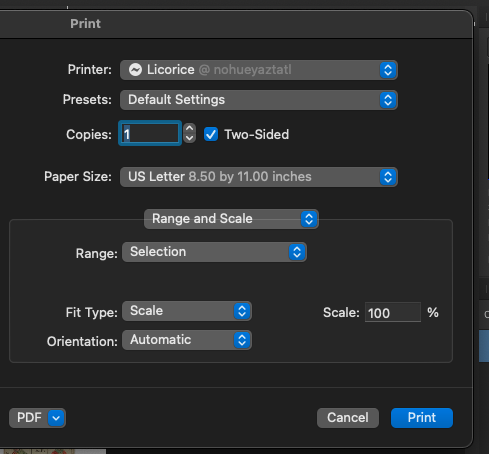This screenshot has height=454, width=489.
Task: Click the Paper Size popup arrows icon
Action: (388, 177)
